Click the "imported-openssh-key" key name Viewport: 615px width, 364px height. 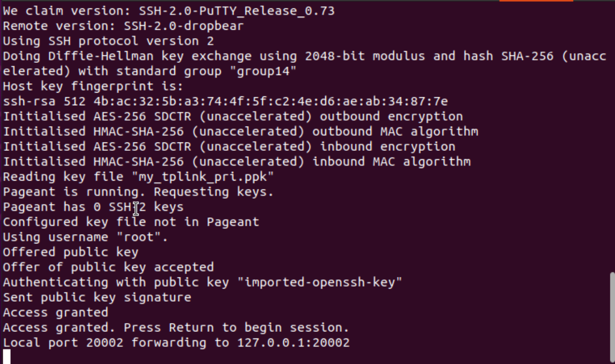(320, 282)
